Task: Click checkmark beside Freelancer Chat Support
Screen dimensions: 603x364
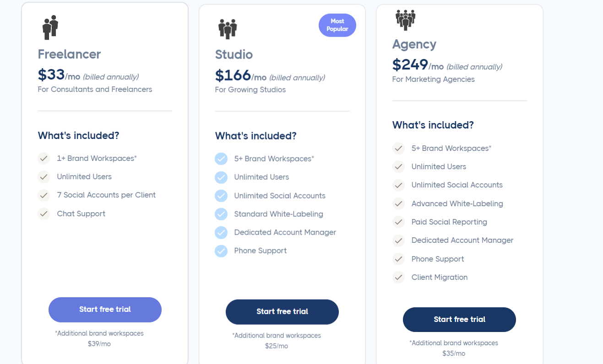Action: point(43,214)
